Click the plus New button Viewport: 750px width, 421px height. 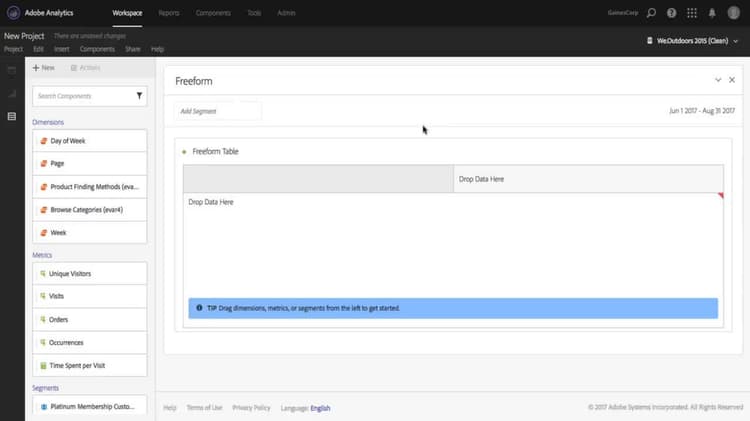[x=44, y=68]
